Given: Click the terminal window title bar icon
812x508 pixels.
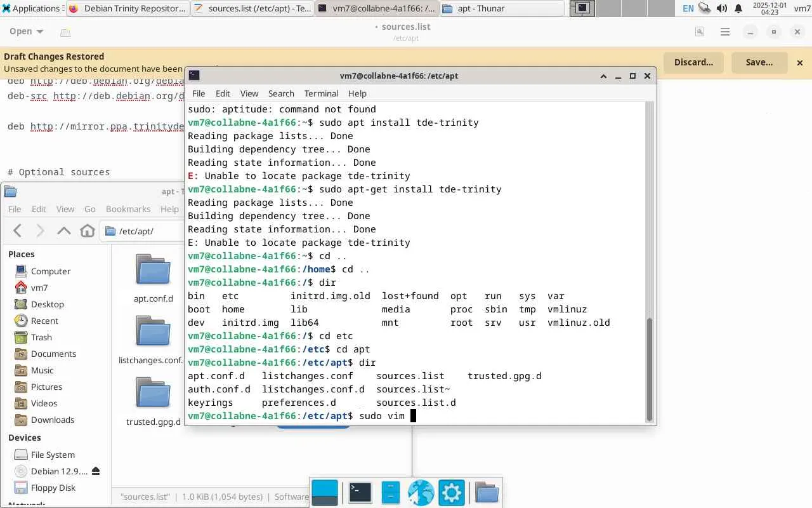Looking at the screenshot, I should point(194,76).
